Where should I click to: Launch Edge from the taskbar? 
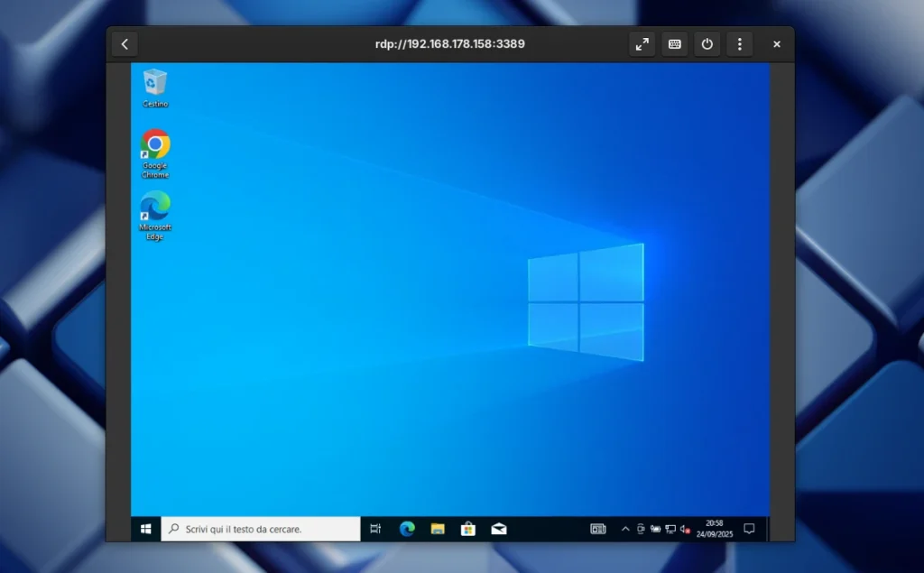(x=407, y=529)
